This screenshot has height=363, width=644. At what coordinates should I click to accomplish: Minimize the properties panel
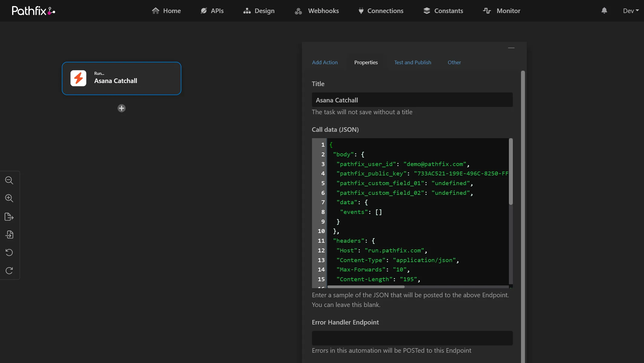coord(511,48)
